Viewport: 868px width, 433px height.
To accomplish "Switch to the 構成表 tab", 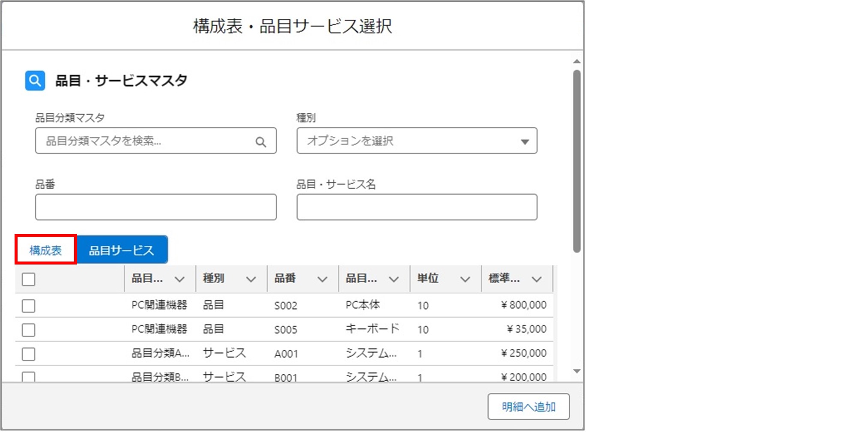I will pos(46,250).
